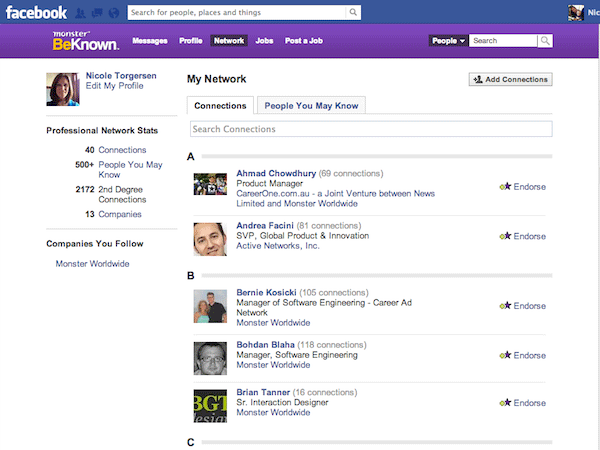Click the BeKnown search magnifier button
Screen dimensions: 600x450
point(545,41)
